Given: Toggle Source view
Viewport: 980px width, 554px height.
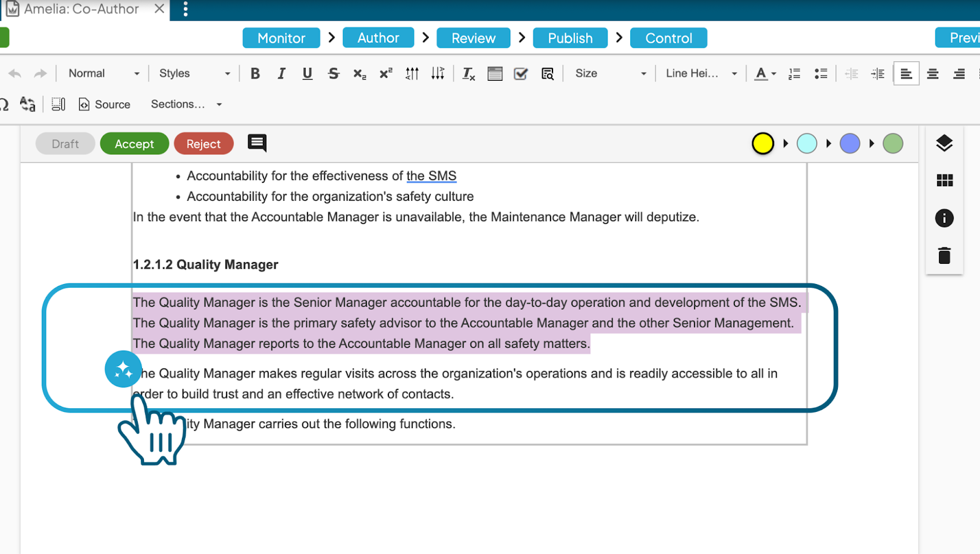Looking at the screenshot, I should [x=105, y=104].
